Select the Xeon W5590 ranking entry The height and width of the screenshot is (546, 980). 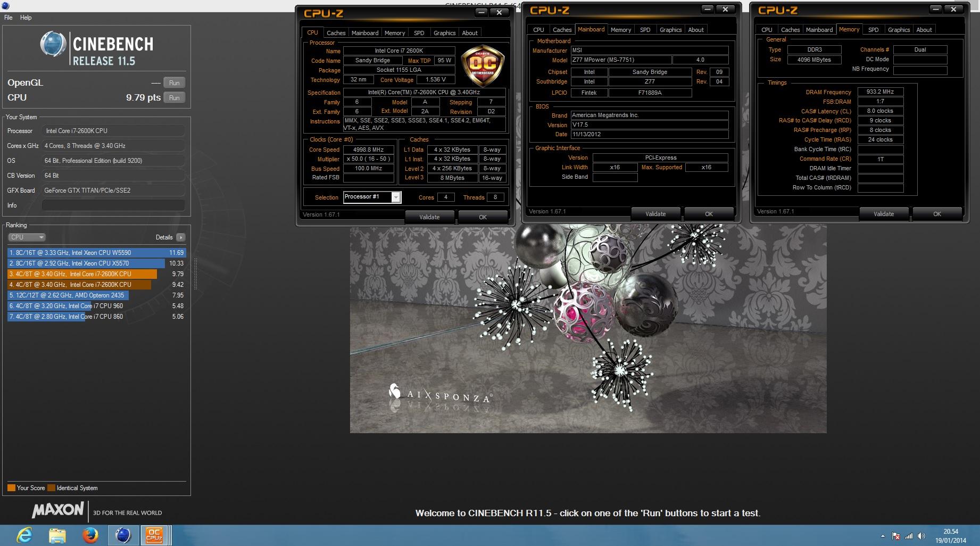96,253
